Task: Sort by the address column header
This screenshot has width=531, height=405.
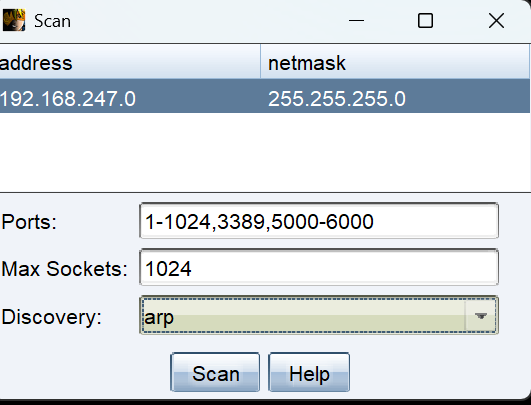Action: point(130,62)
